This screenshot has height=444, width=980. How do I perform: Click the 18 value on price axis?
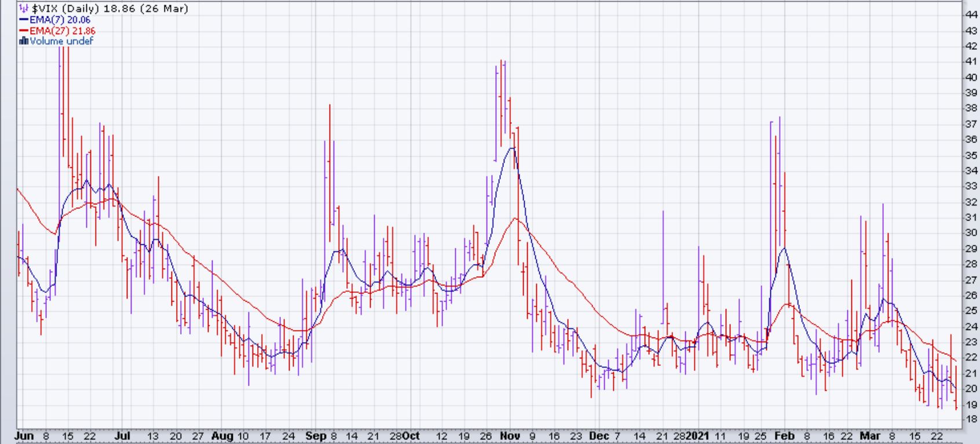click(971, 419)
